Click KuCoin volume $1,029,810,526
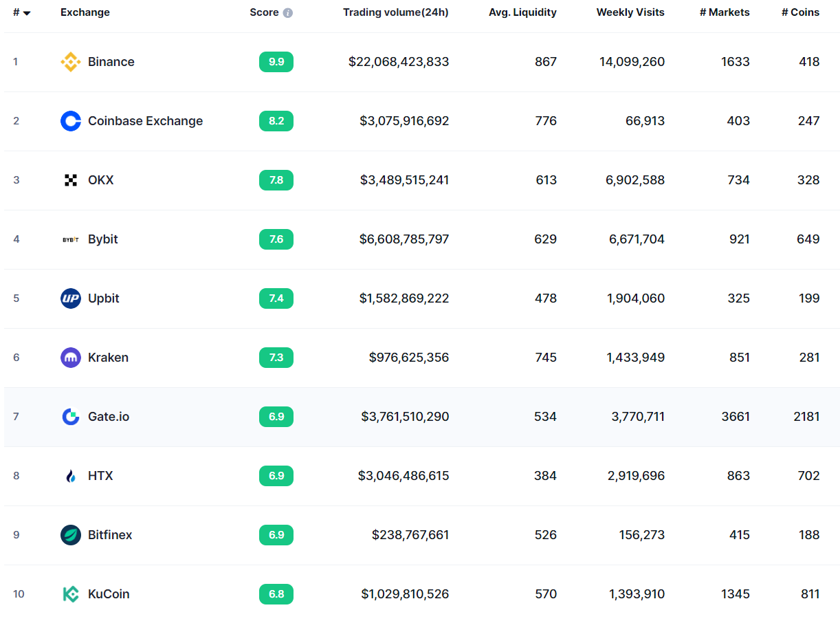840x621 pixels. (405, 594)
